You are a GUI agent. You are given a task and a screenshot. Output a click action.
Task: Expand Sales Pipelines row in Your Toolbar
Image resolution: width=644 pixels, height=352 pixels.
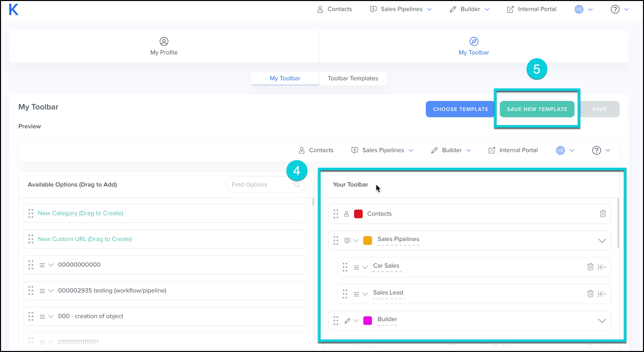point(602,241)
